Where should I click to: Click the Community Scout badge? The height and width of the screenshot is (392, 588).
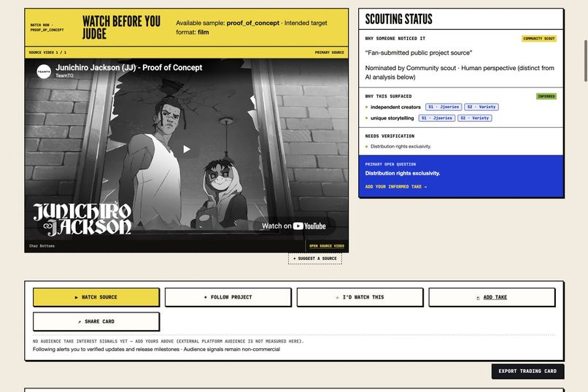click(x=539, y=39)
